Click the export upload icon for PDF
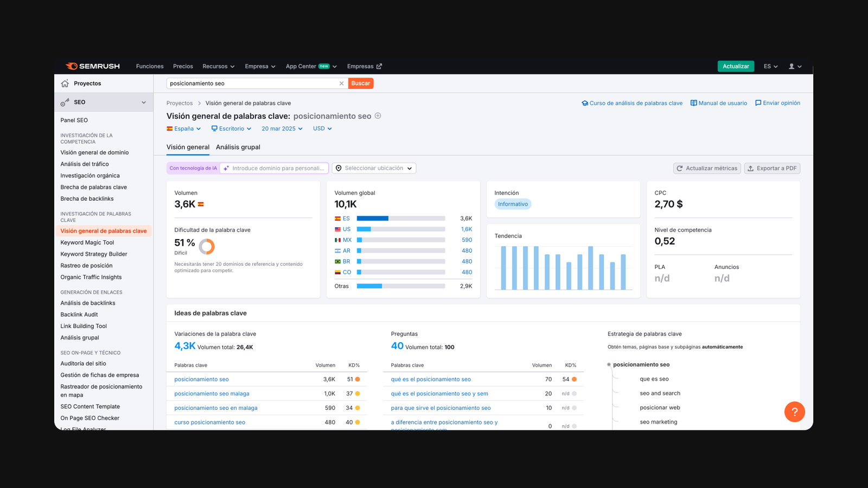 coord(751,168)
